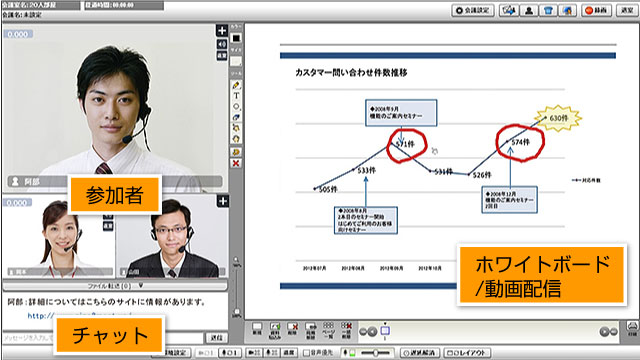
Task: Click the 送信 send button in chat
Action: click(x=216, y=338)
